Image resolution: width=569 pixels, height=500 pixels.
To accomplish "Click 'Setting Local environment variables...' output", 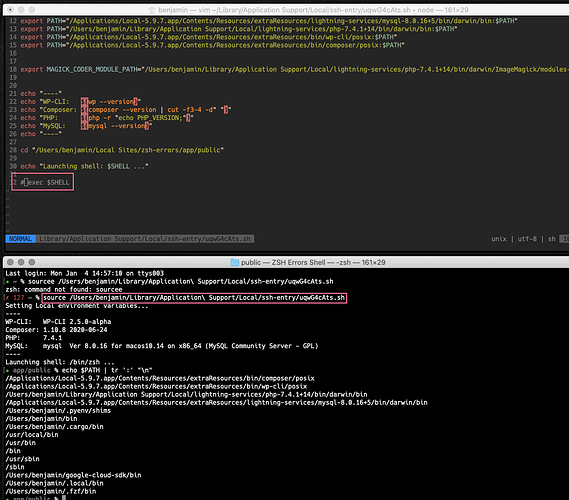I will (77, 306).
